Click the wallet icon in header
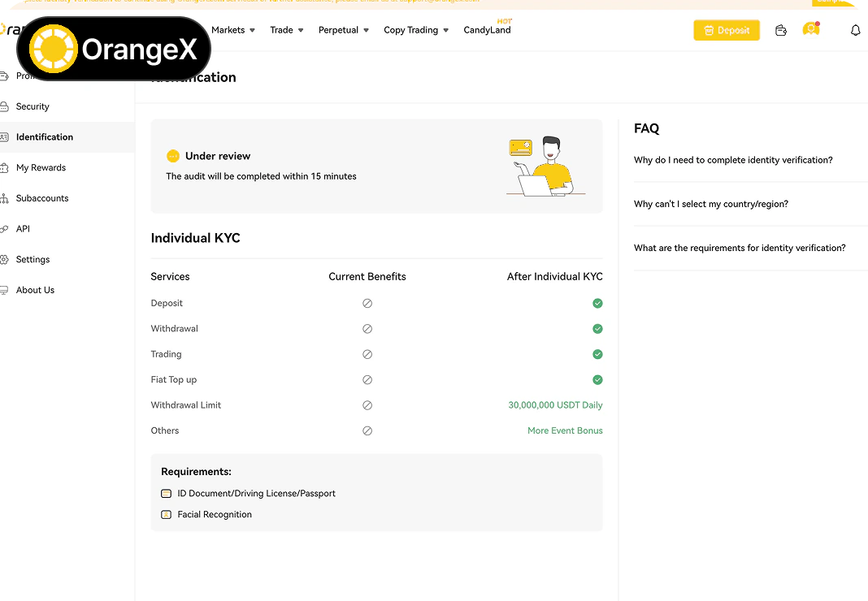This screenshot has height=601, width=868. coord(780,30)
